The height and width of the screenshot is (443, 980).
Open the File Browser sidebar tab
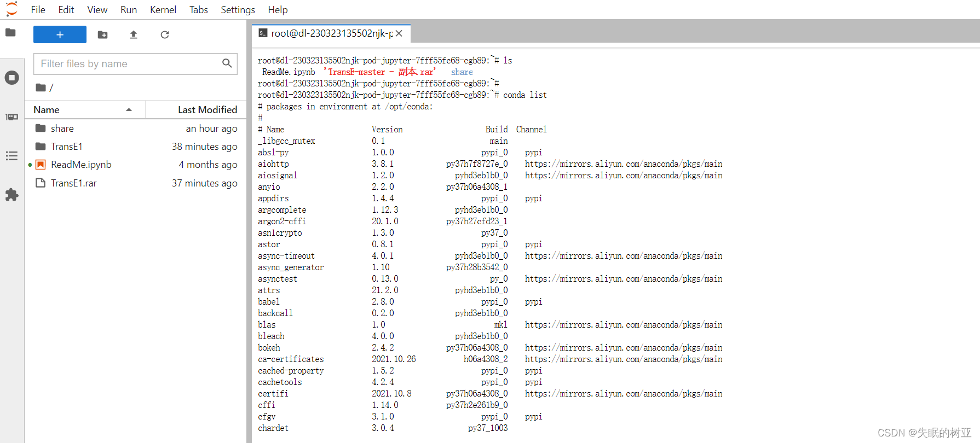pyautogui.click(x=10, y=33)
